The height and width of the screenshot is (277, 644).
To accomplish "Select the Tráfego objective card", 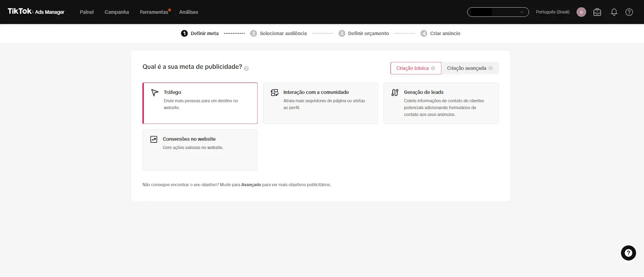I will pos(200,103).
